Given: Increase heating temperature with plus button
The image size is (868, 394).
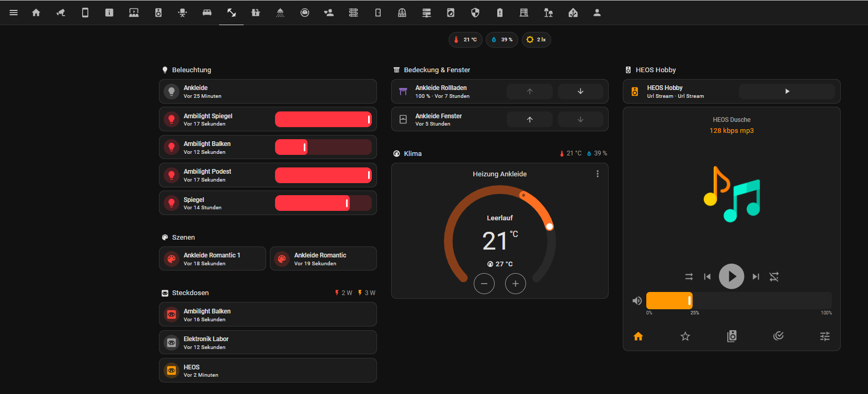Looking at the screenshot, I should click(x=515, y=284).
